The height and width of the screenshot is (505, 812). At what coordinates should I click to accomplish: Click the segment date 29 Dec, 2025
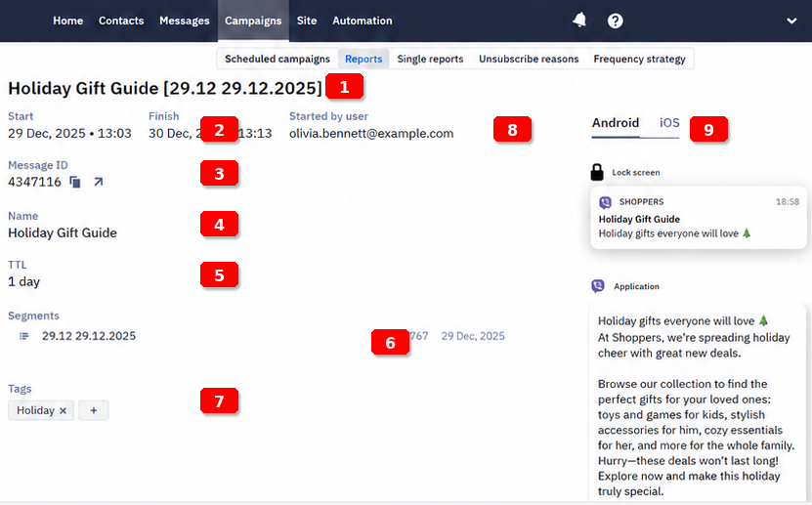point(473,336)
